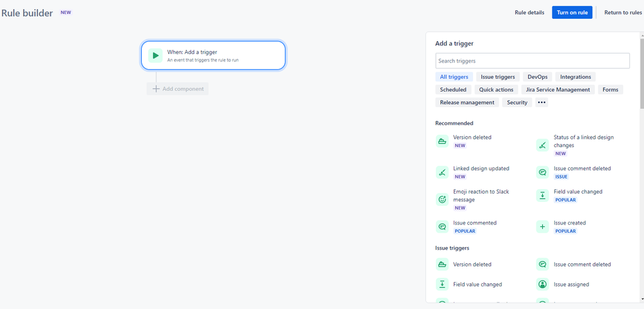Click Return to rules
Image resolution: width=644 pixels, height=309 pixels.
[623, 12]
